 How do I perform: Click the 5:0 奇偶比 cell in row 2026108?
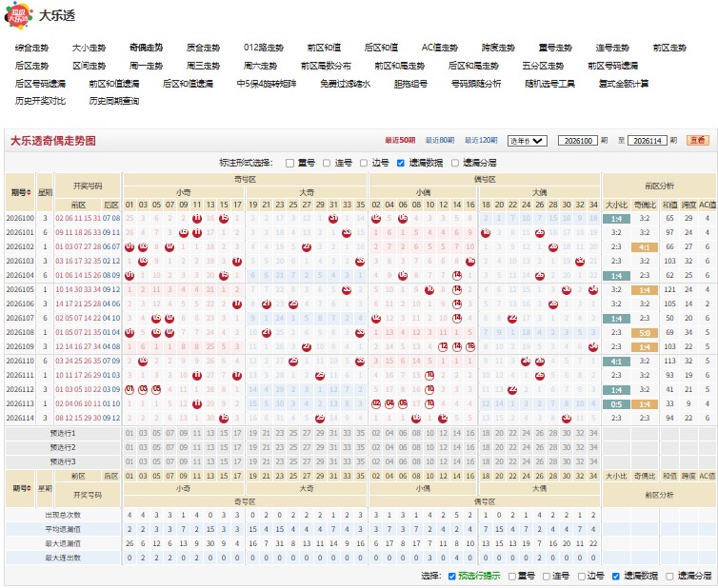645,333
